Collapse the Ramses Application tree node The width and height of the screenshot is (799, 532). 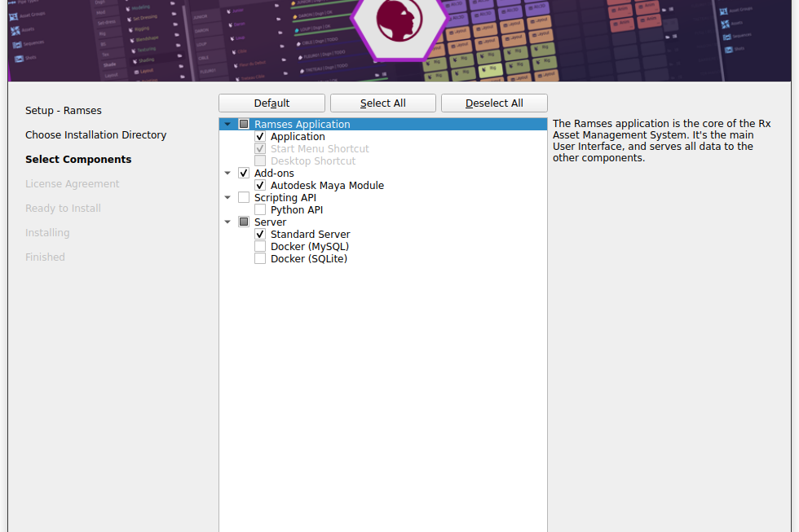click(x=227, y=125)
